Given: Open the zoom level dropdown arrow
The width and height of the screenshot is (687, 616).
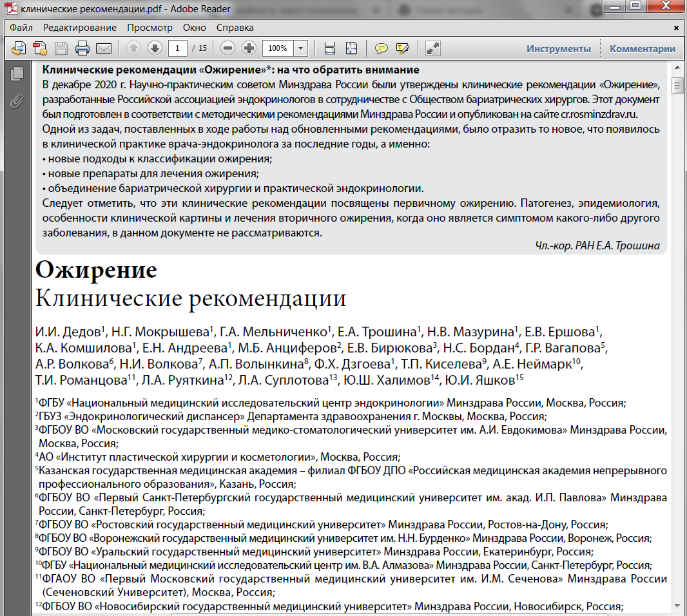Looking at the screenshot, I should coord(301,48).
